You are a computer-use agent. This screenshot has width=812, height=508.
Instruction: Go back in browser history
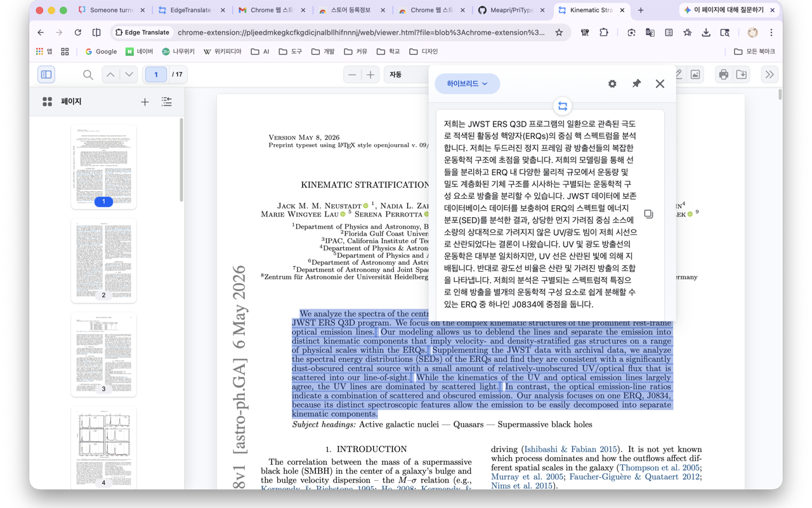(41, 32)
